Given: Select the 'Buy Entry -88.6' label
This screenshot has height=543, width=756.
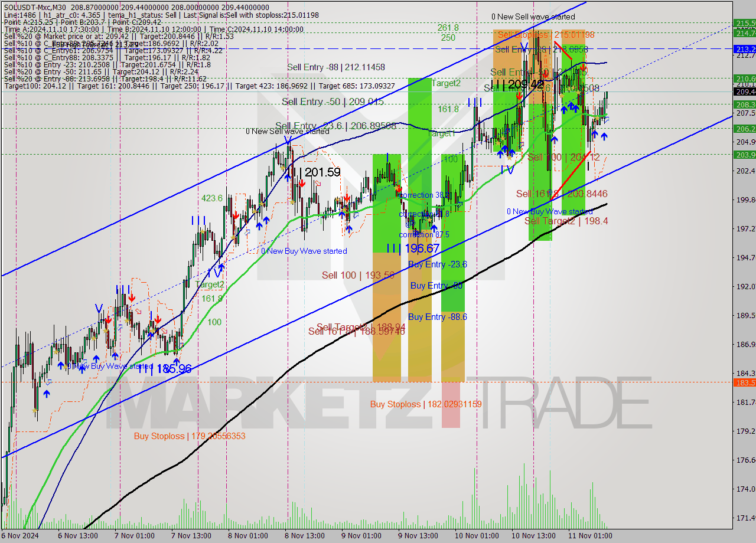Looking at the screenshot, I should [x=438, y=317].
